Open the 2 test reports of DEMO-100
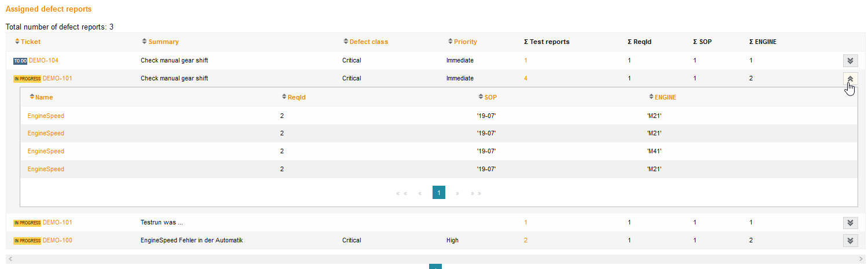868x269 pixels. click(x=526, y=240)
